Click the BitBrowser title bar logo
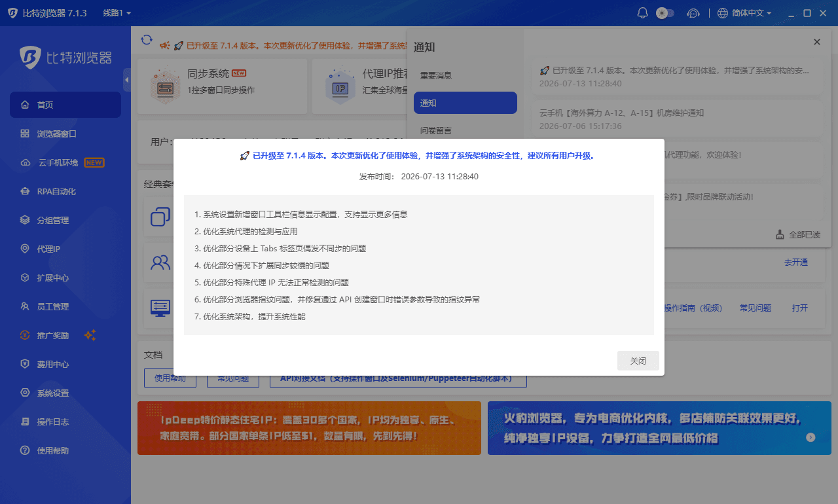 [x=12, y=13]
